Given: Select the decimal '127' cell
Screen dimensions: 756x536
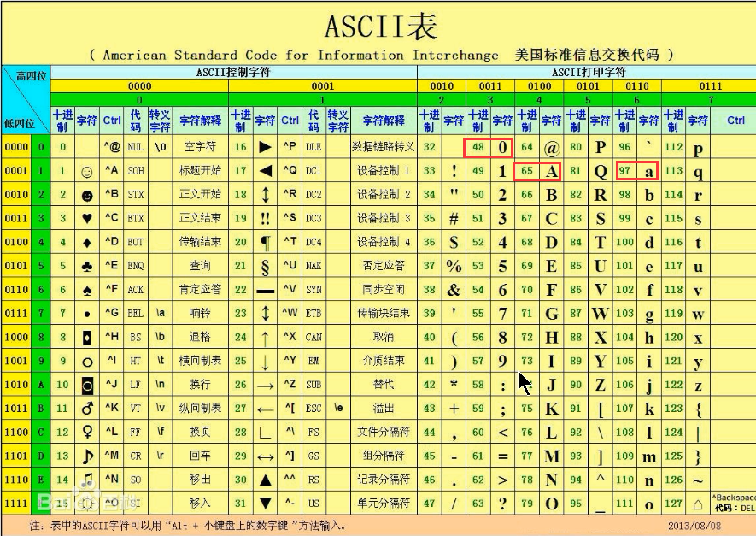Looking at the screenshot, I should (673, 504).
